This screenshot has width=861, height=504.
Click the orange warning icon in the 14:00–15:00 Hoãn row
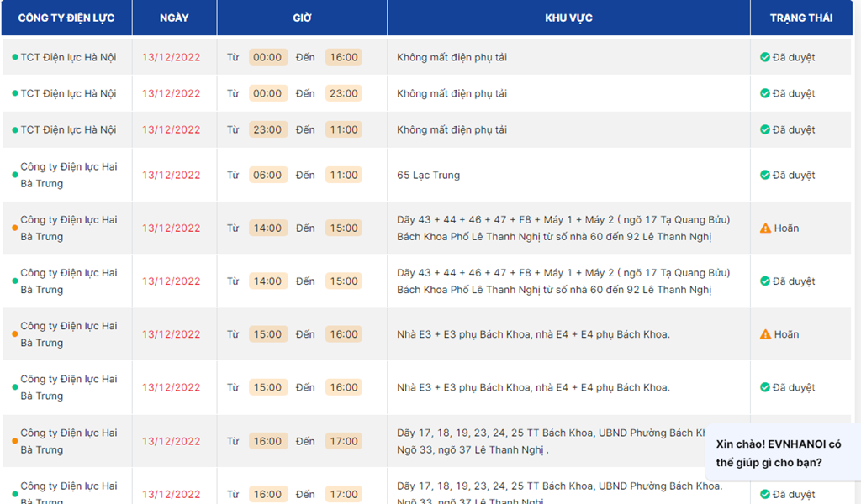(765, 228)
